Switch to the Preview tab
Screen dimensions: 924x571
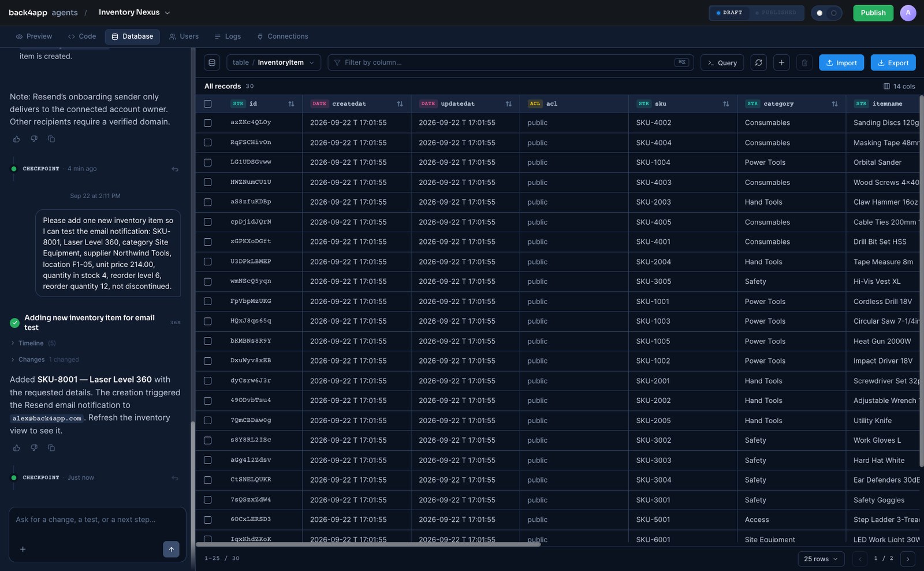(x=34, y=36)
